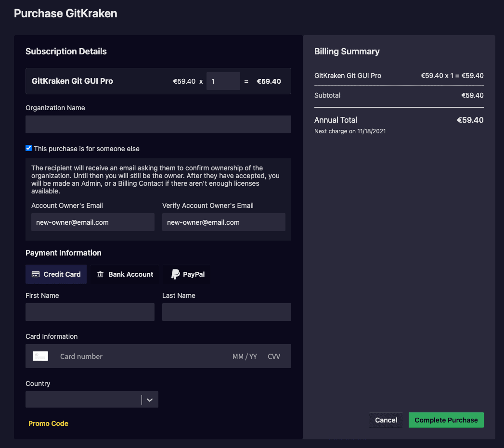Focus the First Name input

click(90, 312)
